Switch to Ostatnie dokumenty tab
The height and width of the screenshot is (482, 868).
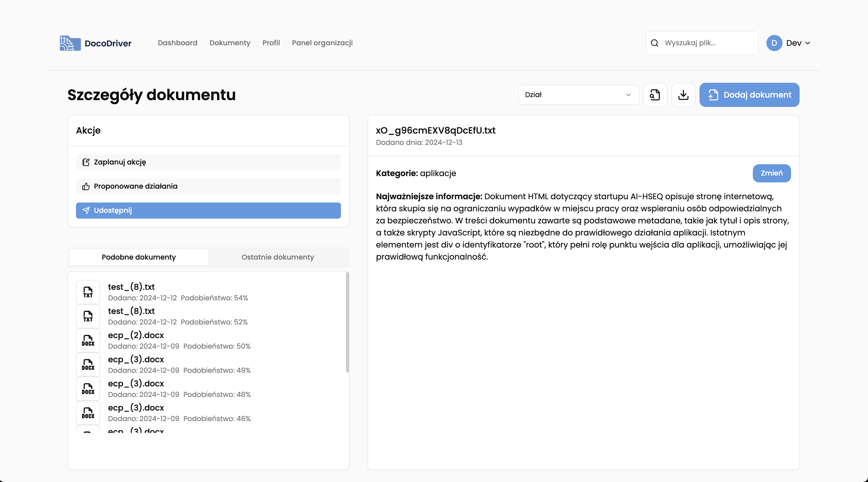[278, 257]
